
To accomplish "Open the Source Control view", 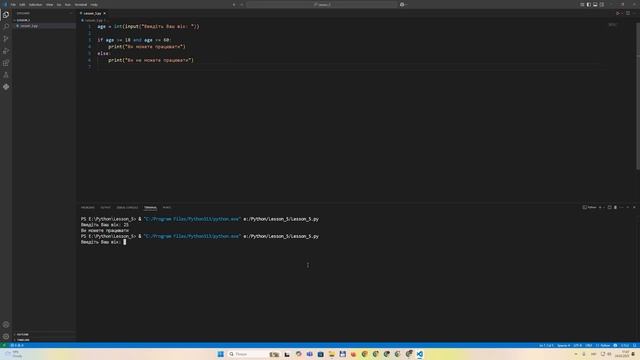I will 6,39.
